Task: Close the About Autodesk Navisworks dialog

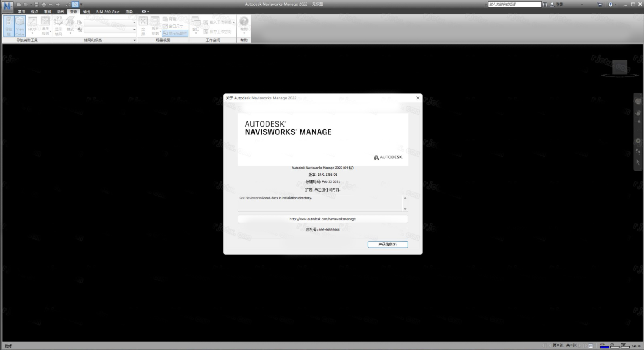Action: click(418, 98)
